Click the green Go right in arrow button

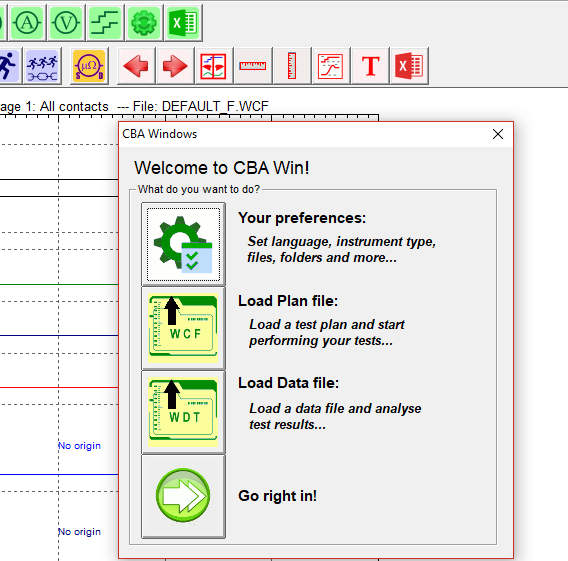(x=183, y=497)
